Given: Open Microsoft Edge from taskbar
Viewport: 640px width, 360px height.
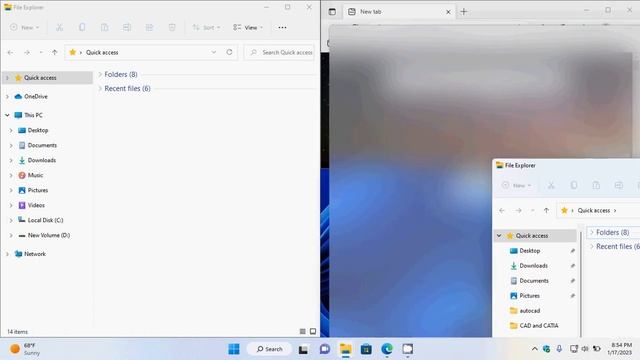Looking at the screenshot, I should pyautogui.click(x=387, y=349).
